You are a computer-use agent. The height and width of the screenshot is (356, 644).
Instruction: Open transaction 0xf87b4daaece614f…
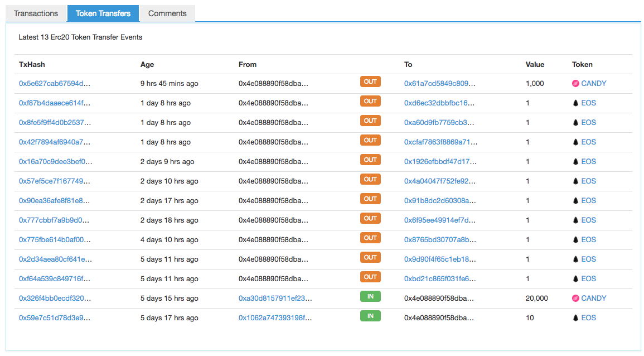pos(55,103)
